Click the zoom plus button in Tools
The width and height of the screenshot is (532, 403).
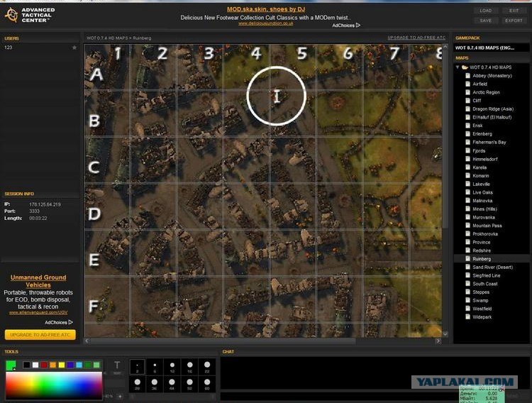click(120, 396)
